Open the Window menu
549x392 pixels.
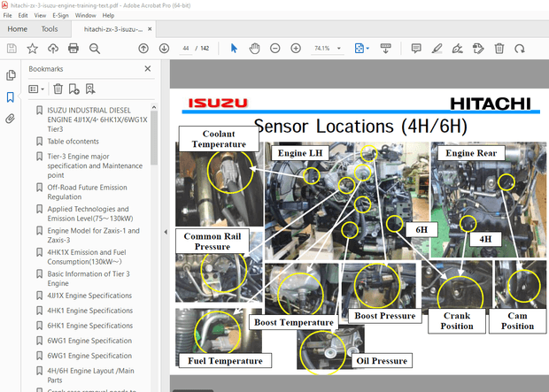pos(85,15)
